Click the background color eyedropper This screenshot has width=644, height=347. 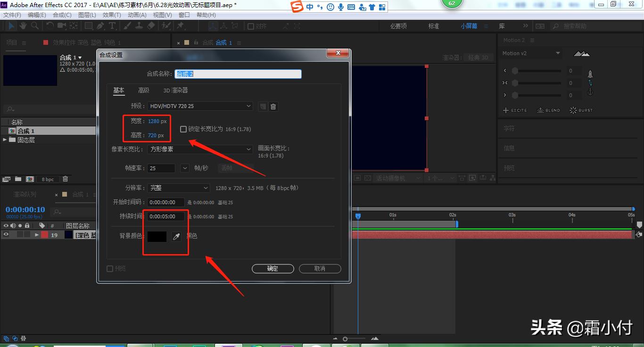pyautogui.click(x=176, y=236)
